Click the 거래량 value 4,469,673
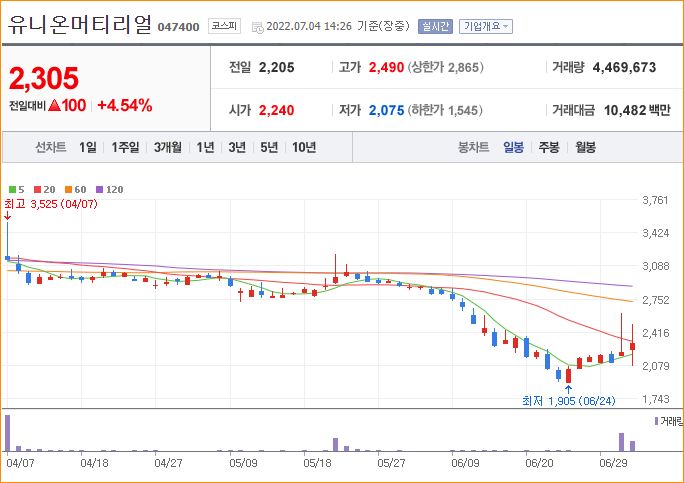684x483 pixels. click(624, 67)
